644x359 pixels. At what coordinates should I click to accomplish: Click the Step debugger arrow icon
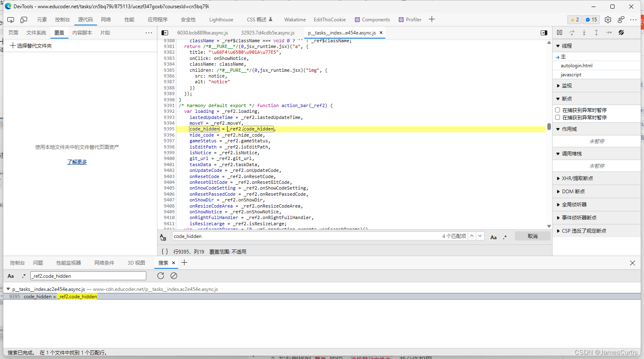click(x=609, y=32)
